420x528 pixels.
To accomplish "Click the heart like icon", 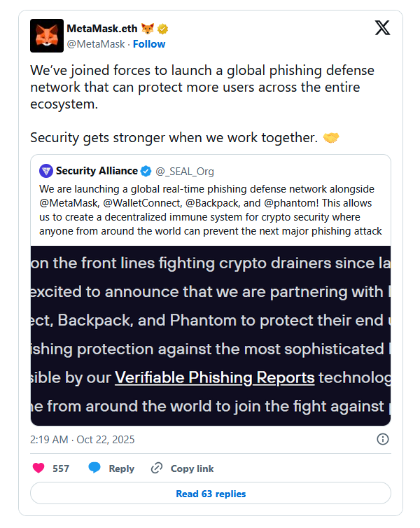I will click(39, 468).
